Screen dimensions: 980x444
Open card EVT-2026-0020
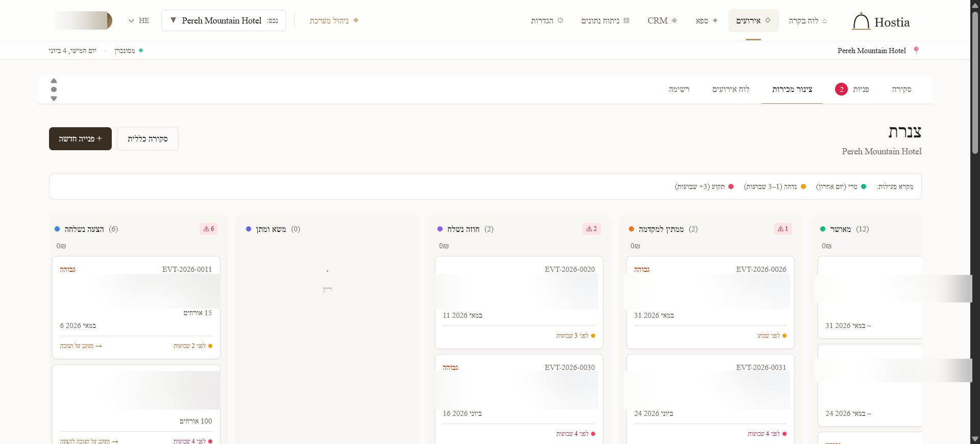(x=519, y=302)
